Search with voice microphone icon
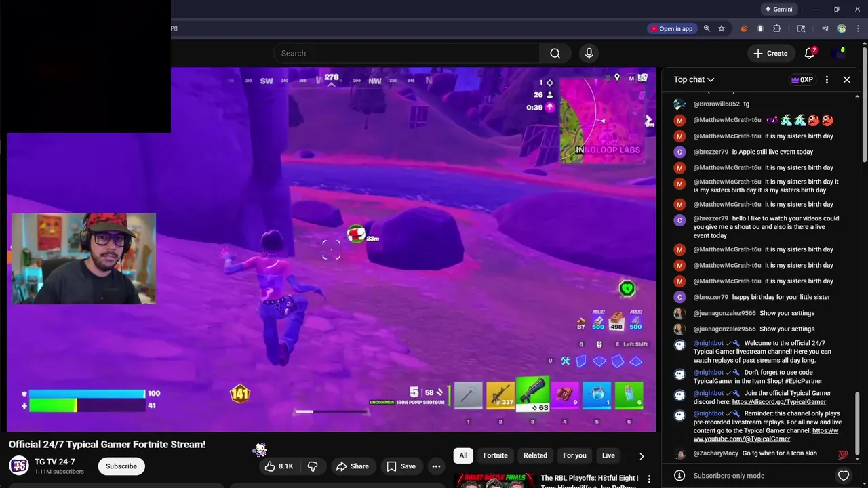This screenshot has height=488, width=868. [589, 53]
